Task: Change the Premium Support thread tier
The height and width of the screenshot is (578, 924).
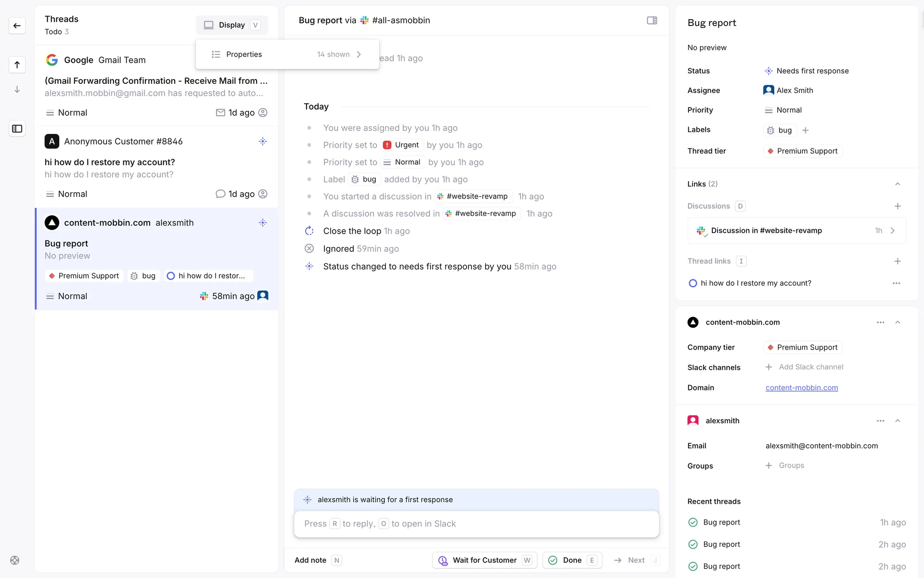Action: pos(802,151)
